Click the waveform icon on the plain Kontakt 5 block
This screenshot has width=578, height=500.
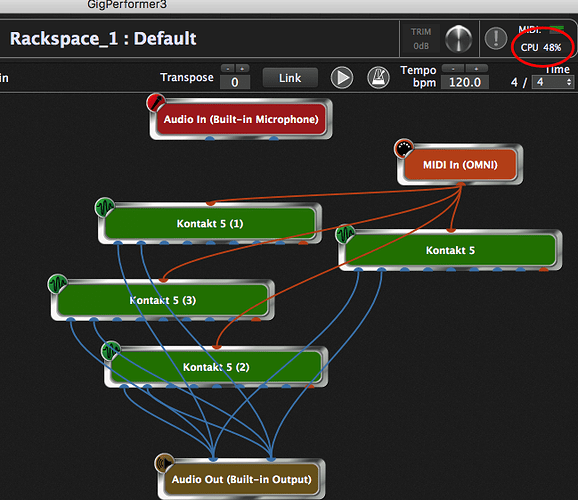(x=345, y=233)
